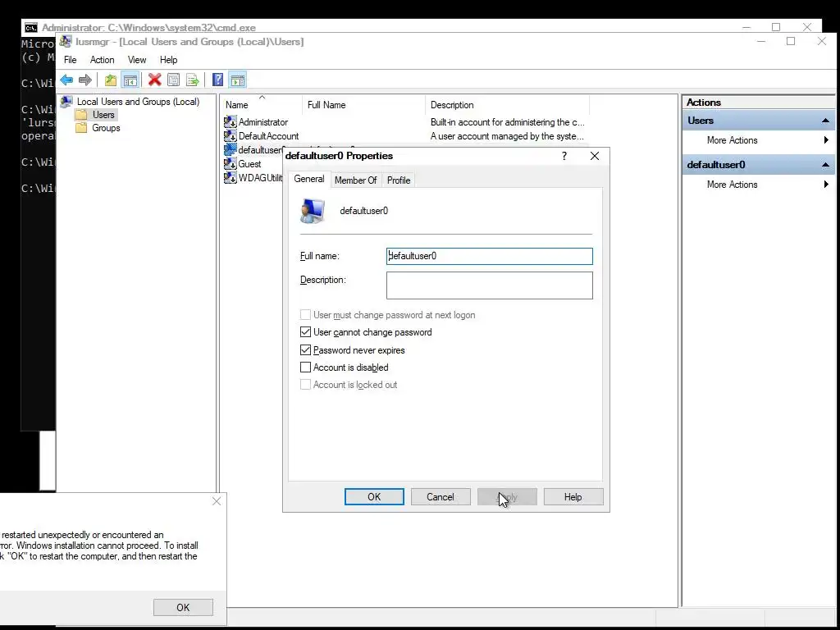Screen dimensions: 840x630
Task: Open the View menu
Action: (137, 60)
